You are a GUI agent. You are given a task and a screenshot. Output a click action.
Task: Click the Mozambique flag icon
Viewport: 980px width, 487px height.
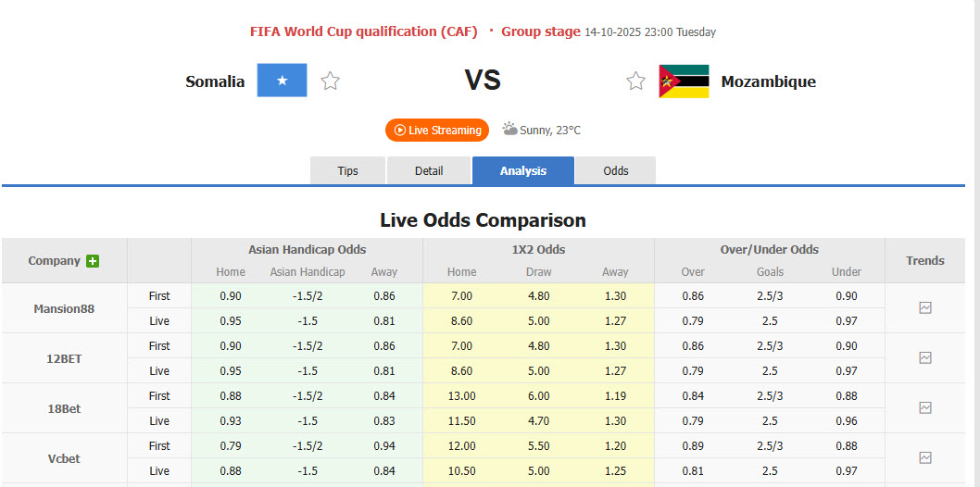click(684, 81)
